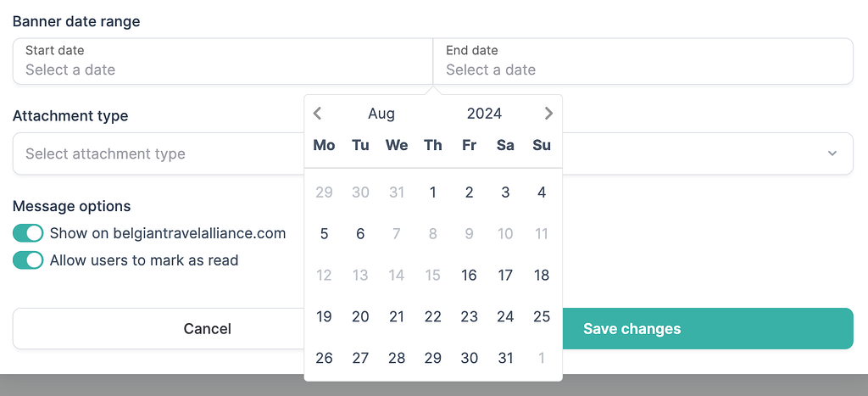
Task: Go to next month in calendar
Action: [x=548, y=114]
